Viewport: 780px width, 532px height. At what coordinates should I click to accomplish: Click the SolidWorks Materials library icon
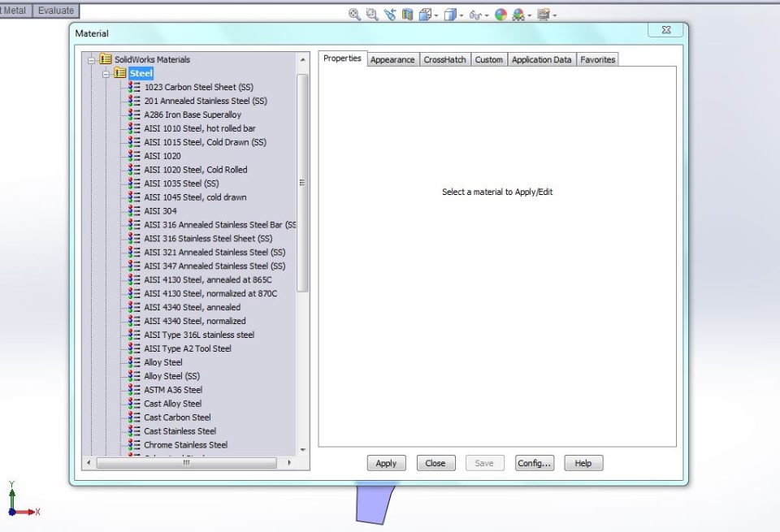(x=105, y=59)
